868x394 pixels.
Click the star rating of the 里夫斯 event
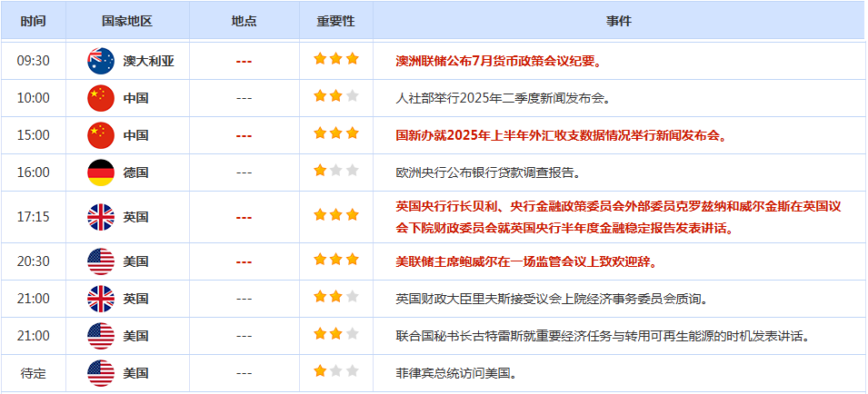[336, 297]
